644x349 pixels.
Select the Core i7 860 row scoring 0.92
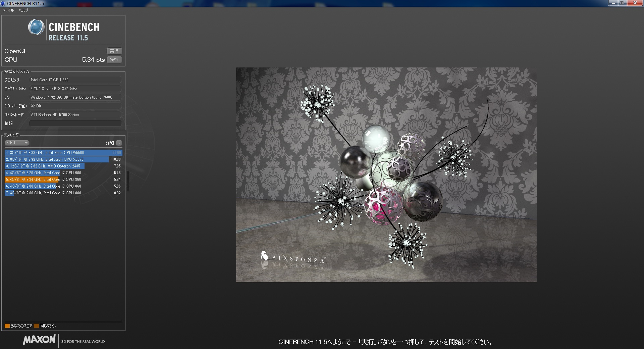point(63,193)
